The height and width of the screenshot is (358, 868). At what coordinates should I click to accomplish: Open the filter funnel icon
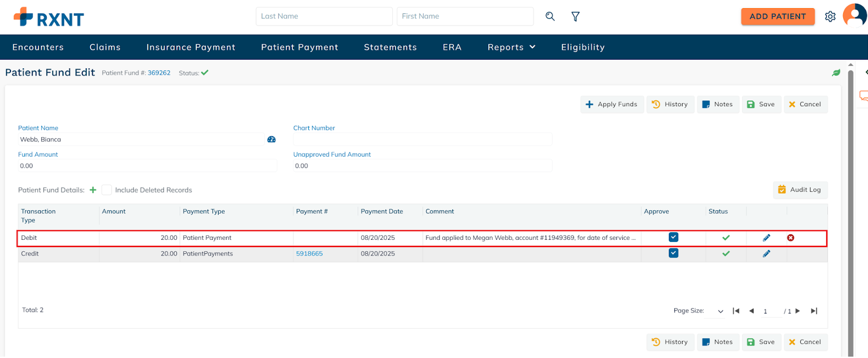tap(576, 17)
